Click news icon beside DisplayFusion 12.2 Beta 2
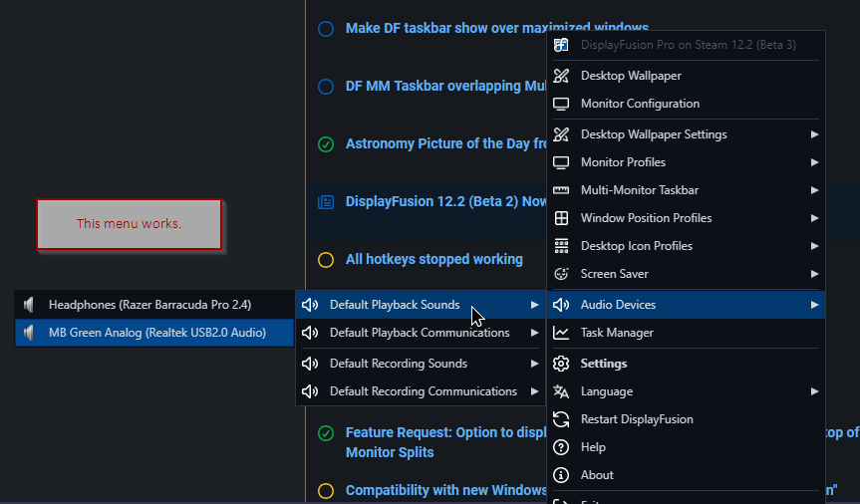860x504 pixels. tap(326, 202)
